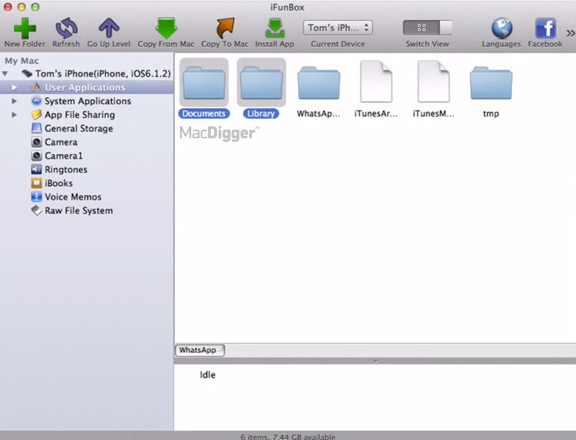Click the pane divider collapse handle
Viewport: 576px width, 440px height.
coord(375,361)
